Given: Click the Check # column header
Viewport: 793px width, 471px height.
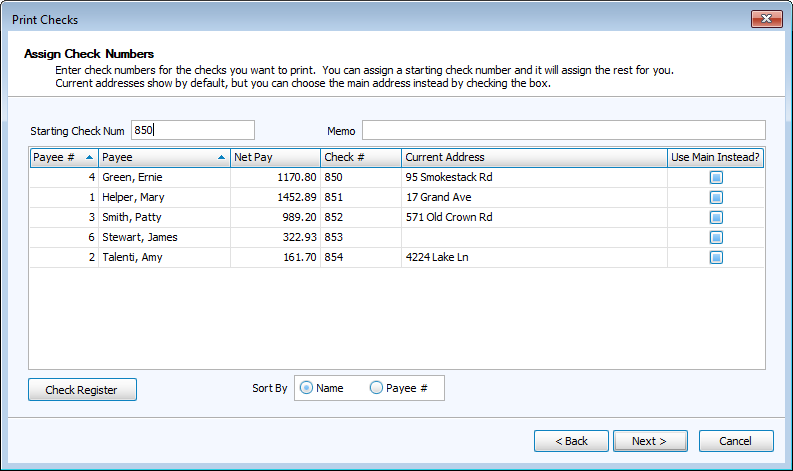Looking at the screenshot, I should [360, 158].
